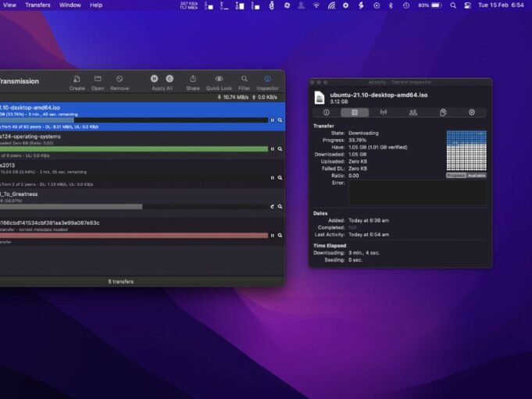The image size is (532, 399).
Task: Open the Transfers menu
Action: click(x=37, y=5)
